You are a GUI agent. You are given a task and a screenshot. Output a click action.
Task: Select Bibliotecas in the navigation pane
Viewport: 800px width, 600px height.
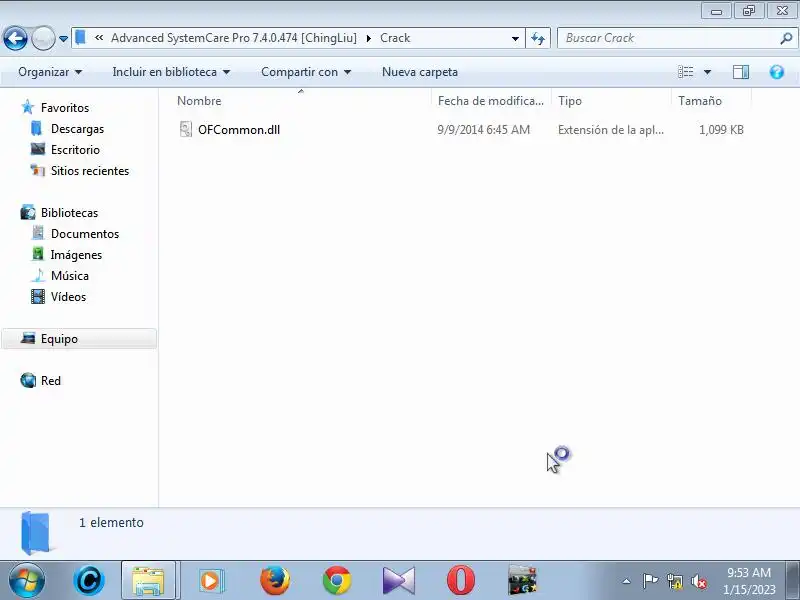pos(69,213)
